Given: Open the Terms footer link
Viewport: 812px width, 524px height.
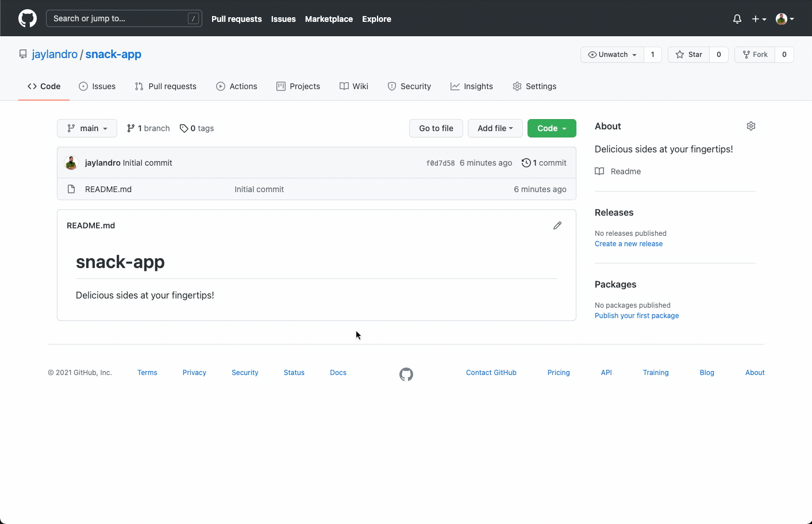Looking at the screenshot, I should (147, 373).
